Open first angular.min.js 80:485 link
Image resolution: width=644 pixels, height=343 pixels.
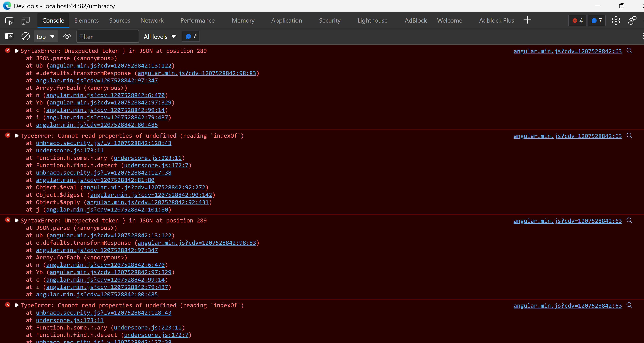[97, 125]
